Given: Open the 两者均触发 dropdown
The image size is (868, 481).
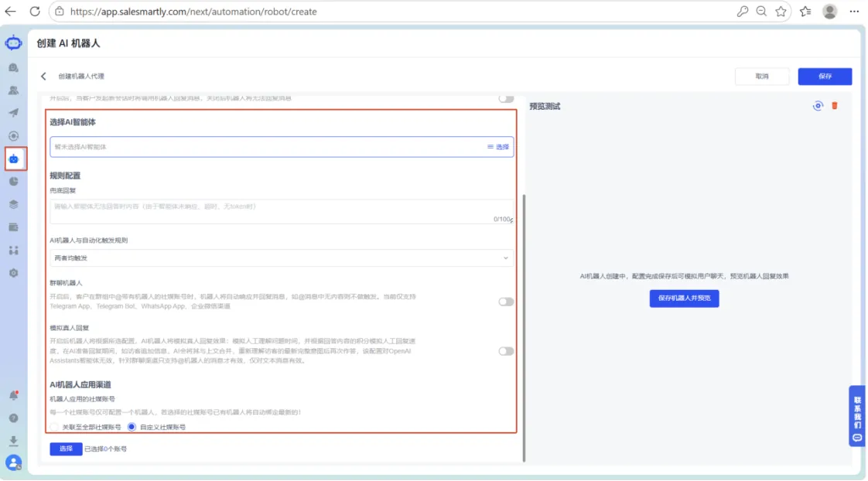Looking at the screenshot, I should click(x=282, y=258).
